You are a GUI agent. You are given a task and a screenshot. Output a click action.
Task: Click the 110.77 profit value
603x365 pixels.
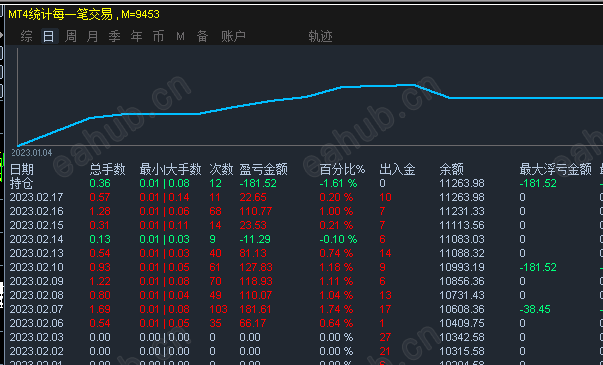256,212
